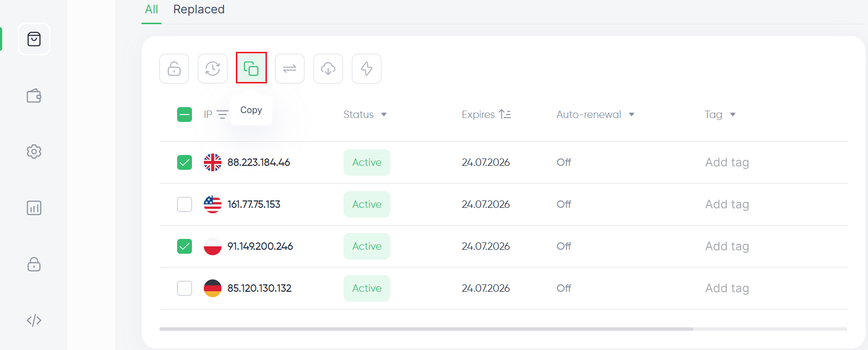This screenshot has height=350, width=868.
Task: Click the Off auto-renewal value for 161.77.75.153
Action: click(x=564, y=204)
